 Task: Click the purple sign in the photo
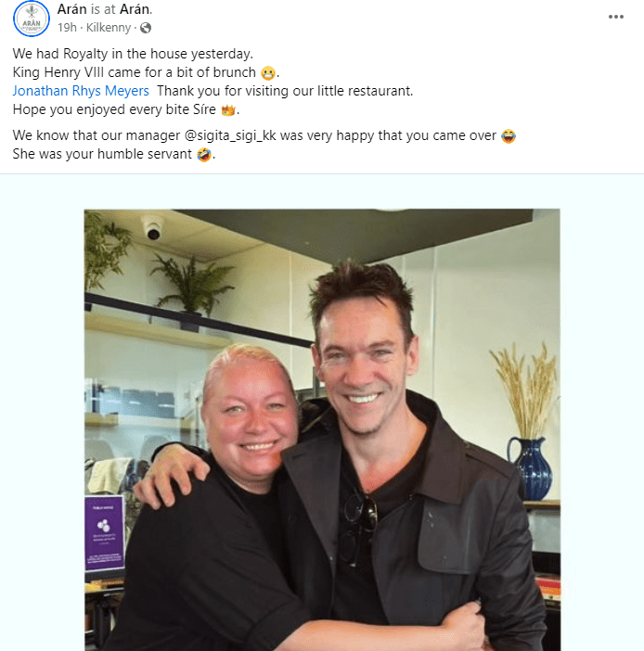click(x=105, y=533)
